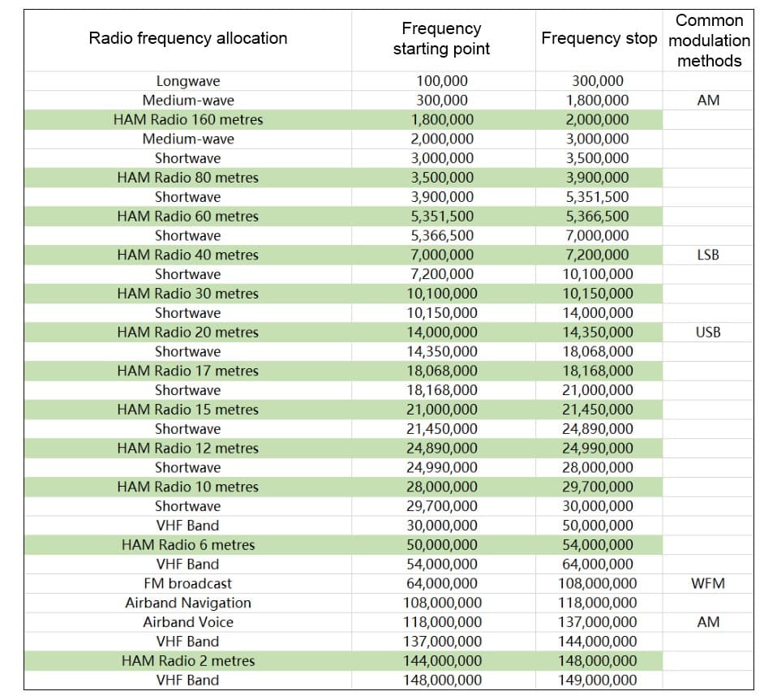The image size is (777, 700).
Task: Click the 5,351,500 start value in HAM 60 row
Action: (441, 216)
